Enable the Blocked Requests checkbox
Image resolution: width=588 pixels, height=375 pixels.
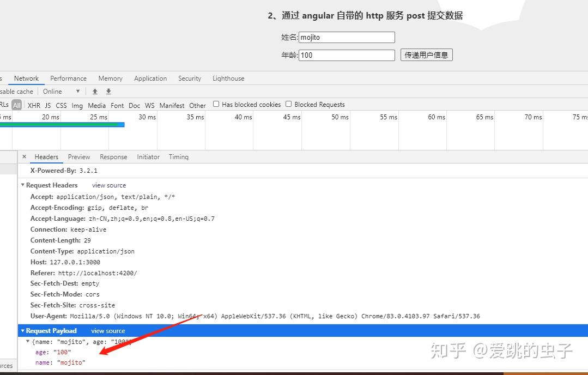(288, 104)
